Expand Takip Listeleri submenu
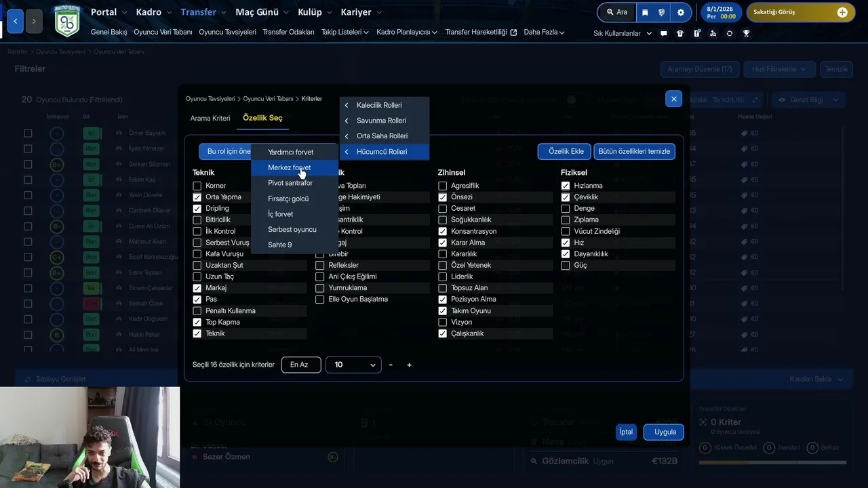The height and width of the screenshot is (488, 868). 345,33
